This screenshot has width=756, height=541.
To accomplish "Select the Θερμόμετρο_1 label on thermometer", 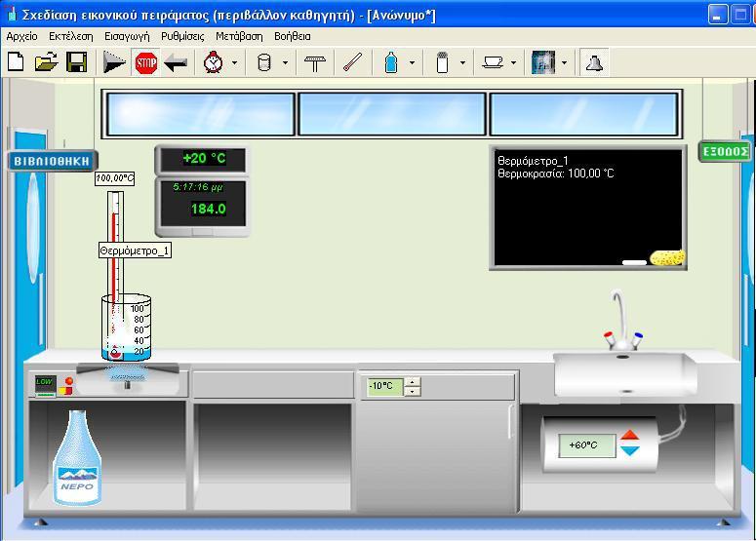I will [x=135, y=251].
